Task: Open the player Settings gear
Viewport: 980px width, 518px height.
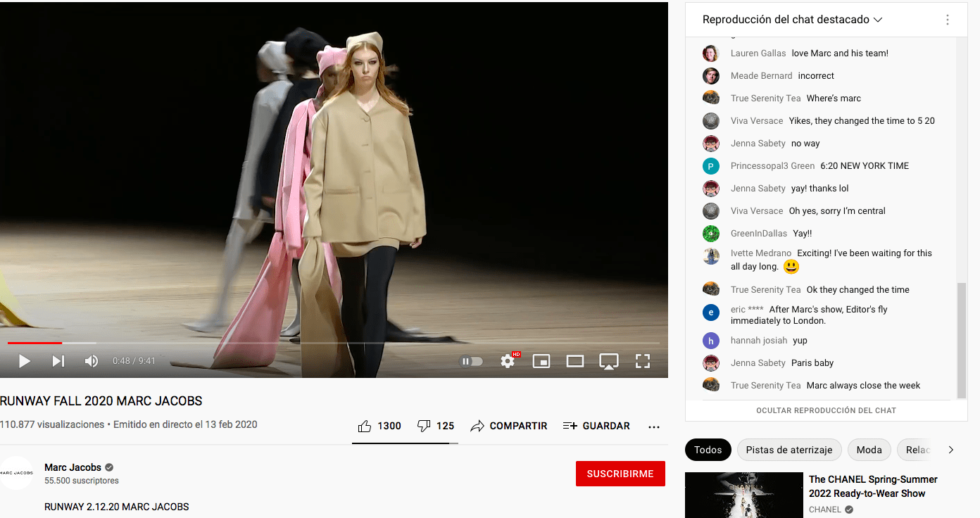Action: coord(508,360)
